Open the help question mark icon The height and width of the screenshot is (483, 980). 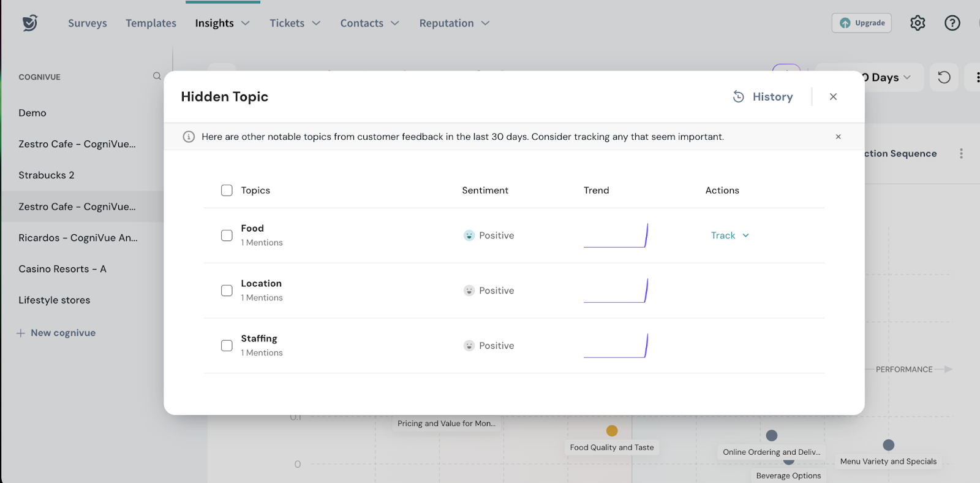(952, 23)
